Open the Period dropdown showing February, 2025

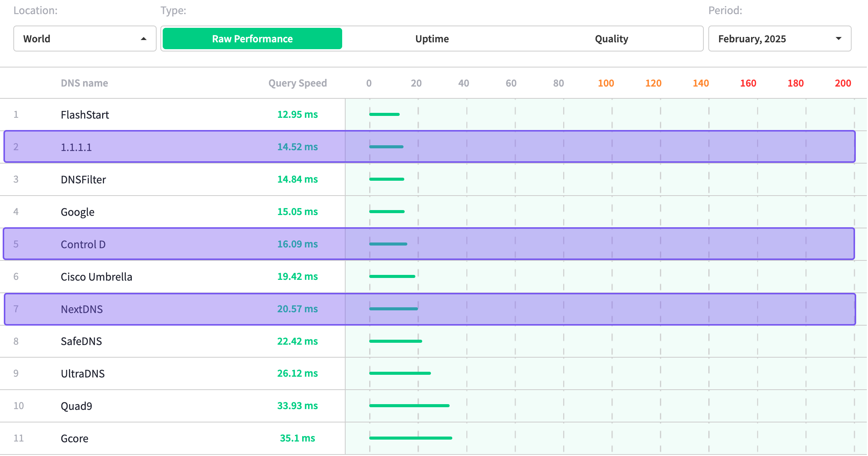[780, 39]
